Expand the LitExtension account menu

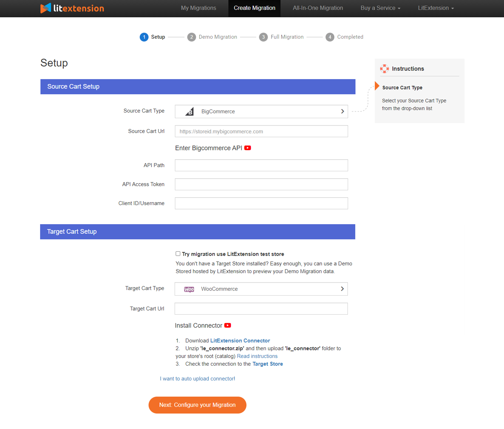point(436,8)
